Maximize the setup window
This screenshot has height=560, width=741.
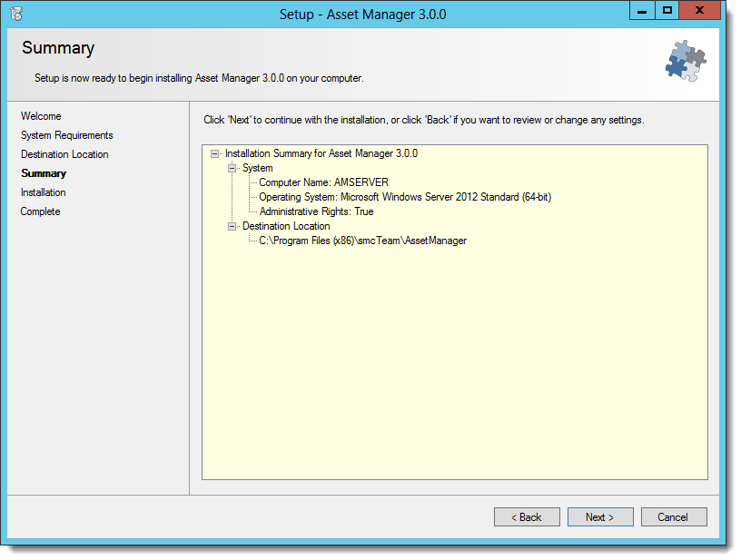(667, 10)
